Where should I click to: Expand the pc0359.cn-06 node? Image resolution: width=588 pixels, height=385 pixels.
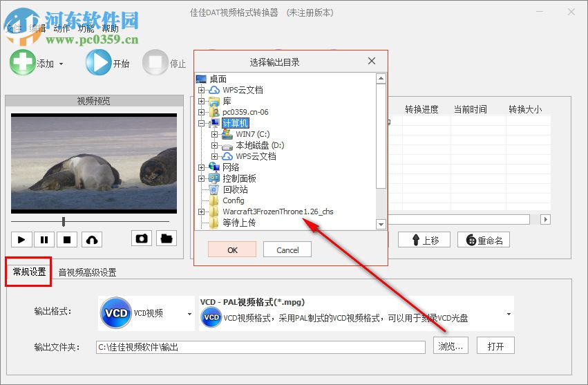[x=201, y=112]
